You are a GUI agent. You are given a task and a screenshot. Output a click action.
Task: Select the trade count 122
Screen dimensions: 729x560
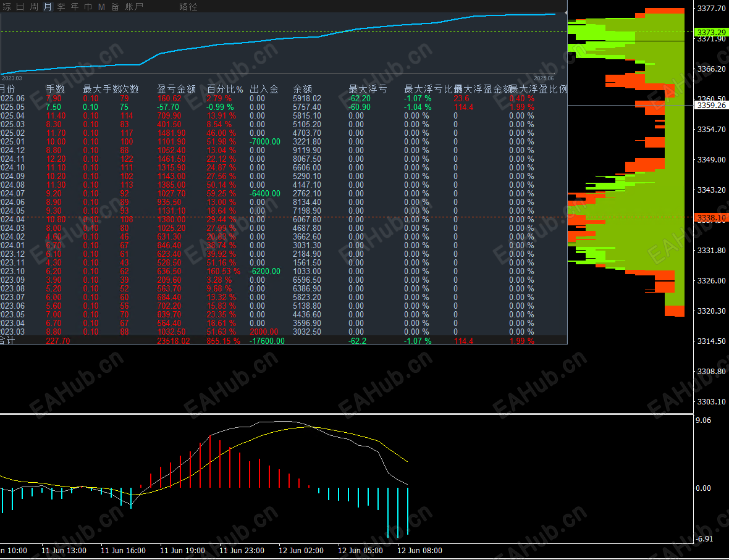click(x=127, y=159)
